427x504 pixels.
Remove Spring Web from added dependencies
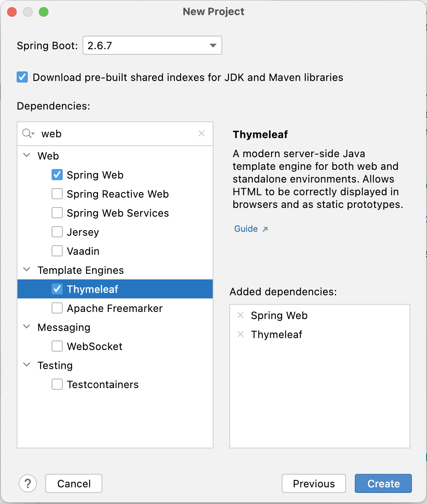coord(240,315)
